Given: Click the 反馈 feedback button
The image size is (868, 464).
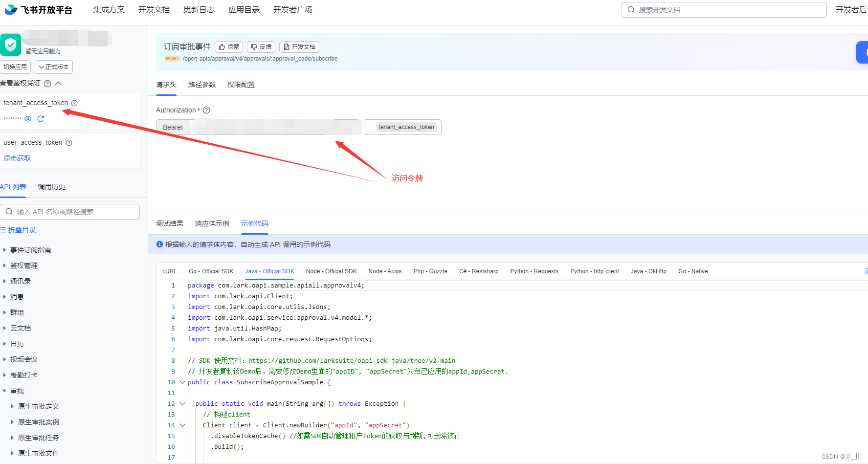Looking at the screenshot, I should coord(261,47).
